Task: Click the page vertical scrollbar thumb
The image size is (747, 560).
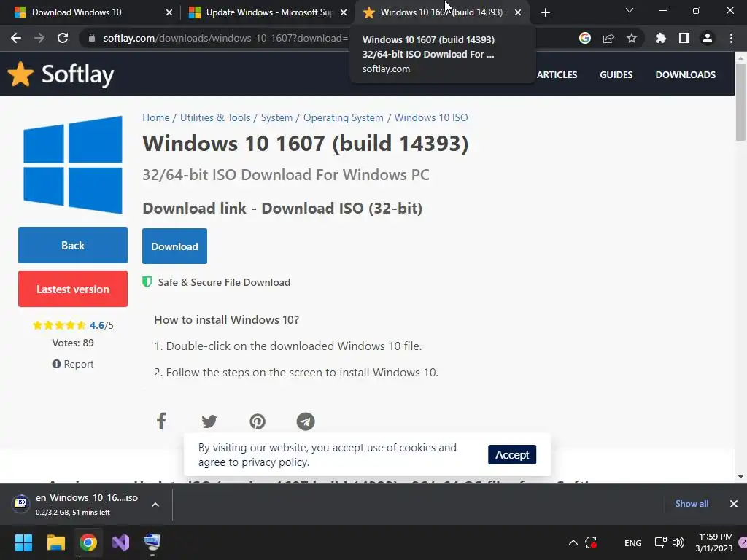Action: click(740, 102)
